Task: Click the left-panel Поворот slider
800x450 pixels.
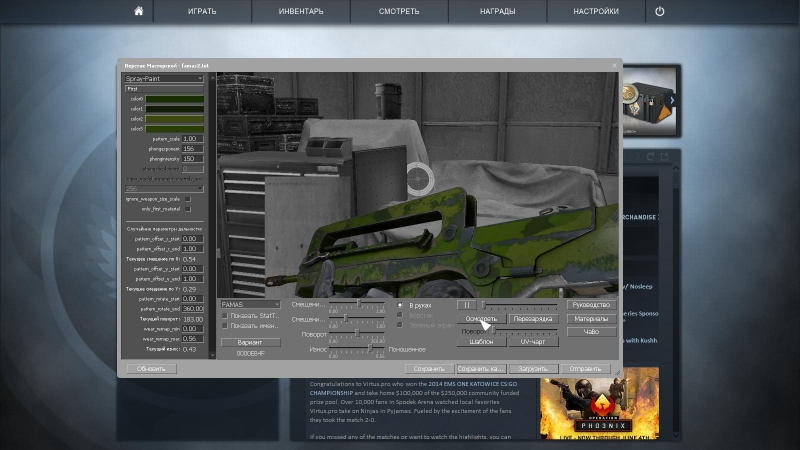Action: (x=357, y=334)
